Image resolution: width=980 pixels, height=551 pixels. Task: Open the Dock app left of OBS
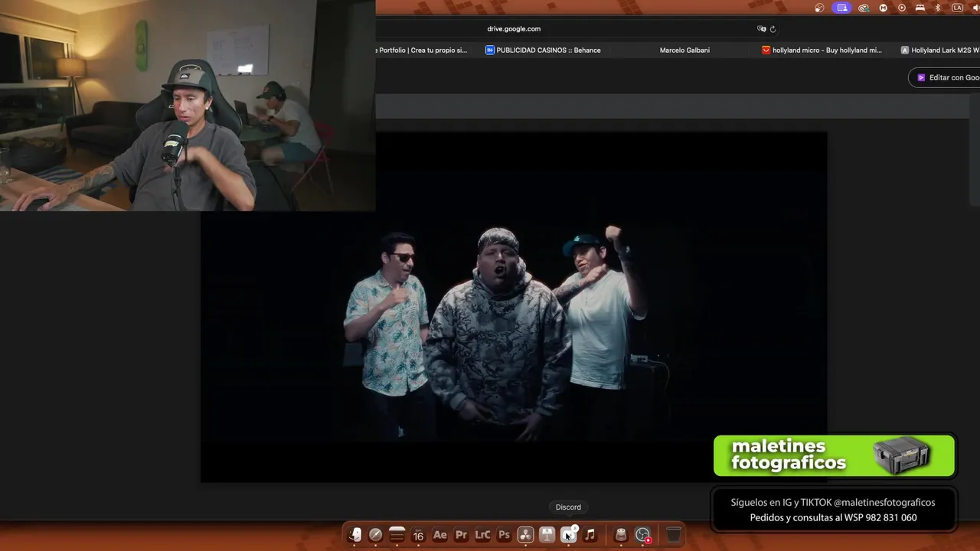coord(621,535)
